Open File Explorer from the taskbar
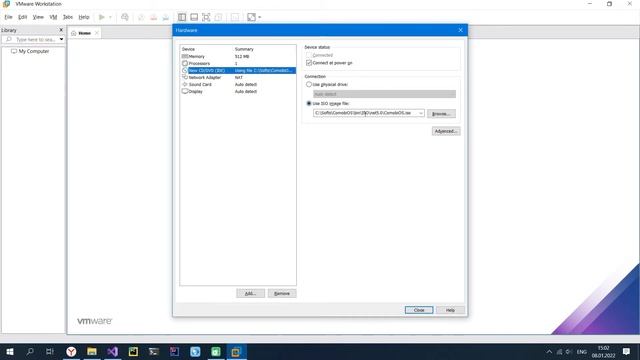 coord(92,351)
